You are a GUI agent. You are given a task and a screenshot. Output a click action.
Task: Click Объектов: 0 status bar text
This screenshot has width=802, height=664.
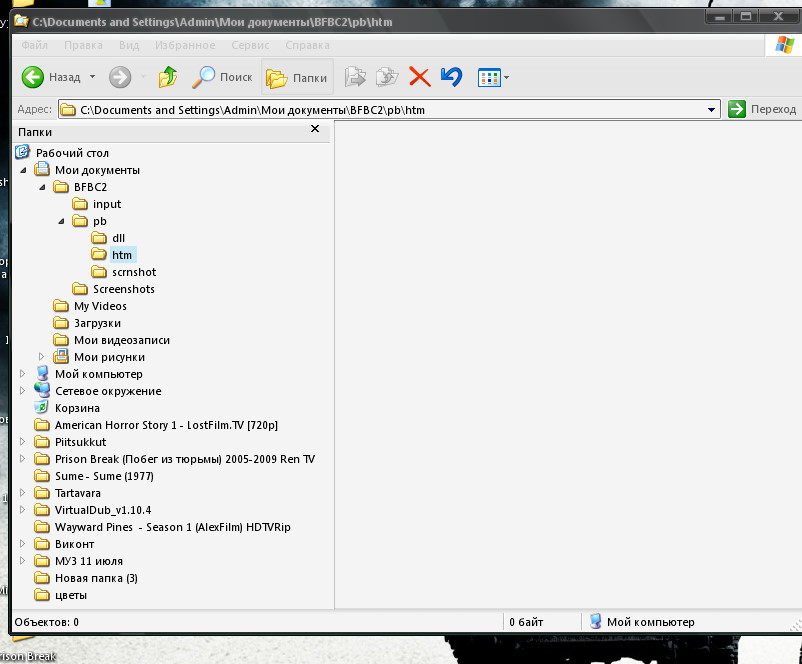[47, 622]
